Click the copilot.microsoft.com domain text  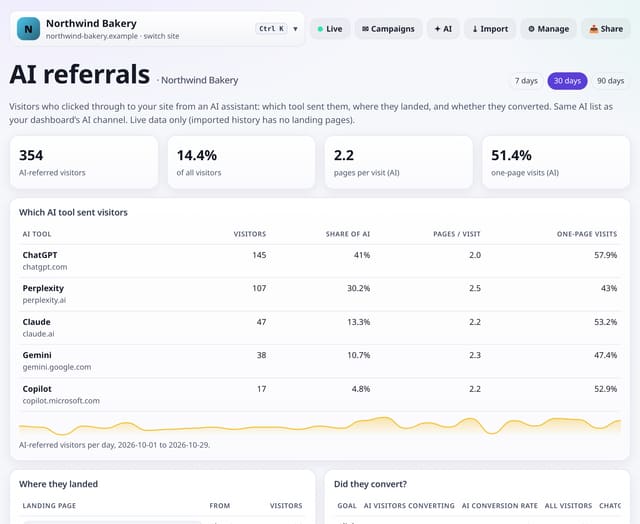coord(61,401)
